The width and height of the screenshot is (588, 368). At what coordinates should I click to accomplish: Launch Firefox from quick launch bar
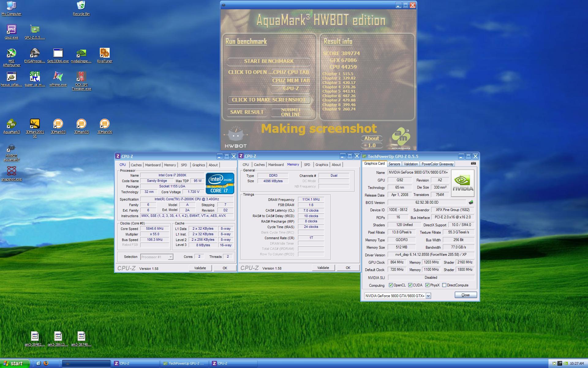tap(46, 363)
